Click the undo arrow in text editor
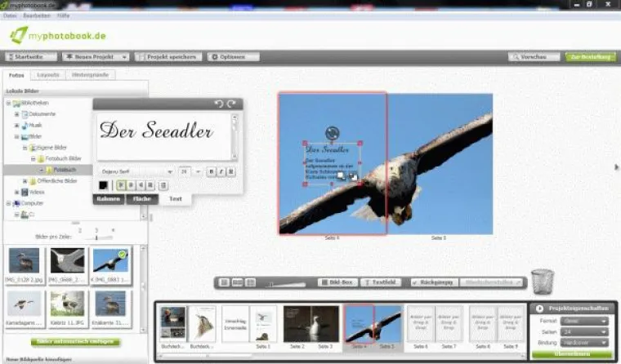Image resolution: width=621 pixels, height=364 pixels. 218,104
